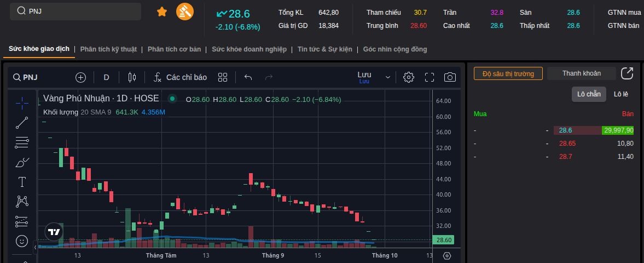The width and height of the screenshot is (644, 263).
Task: Open indicator templates grid icon
Action: click(x=223, y=77)
